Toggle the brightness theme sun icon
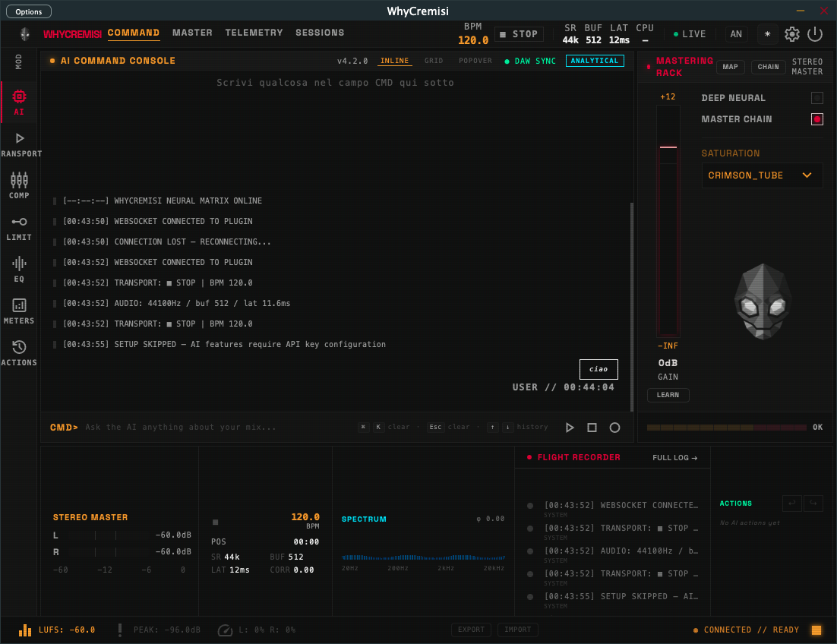Image resolution: width=837 pixels, height=644 pixels. coord(767,34)
